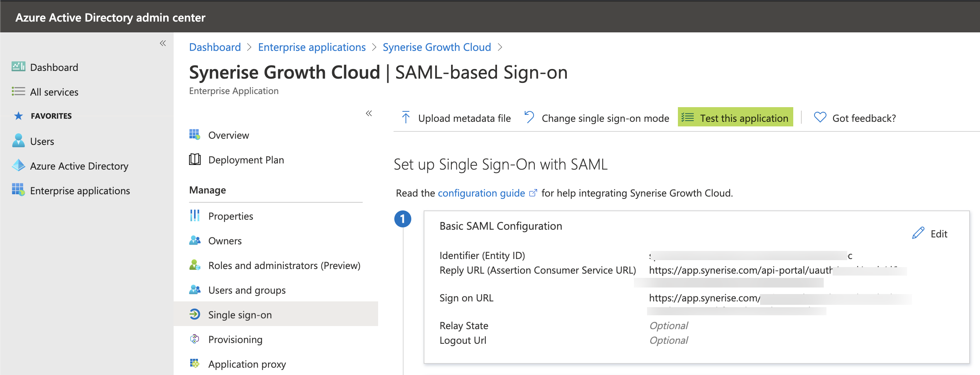980x375 pixels.
Task: Click the Application proxy icon
Action: (195, 363)
